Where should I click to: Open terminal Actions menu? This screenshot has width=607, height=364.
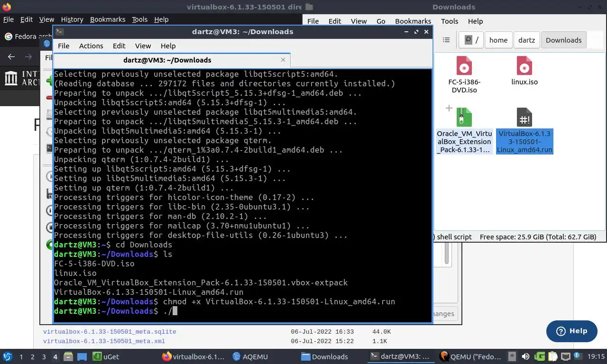tap(91, 46)
